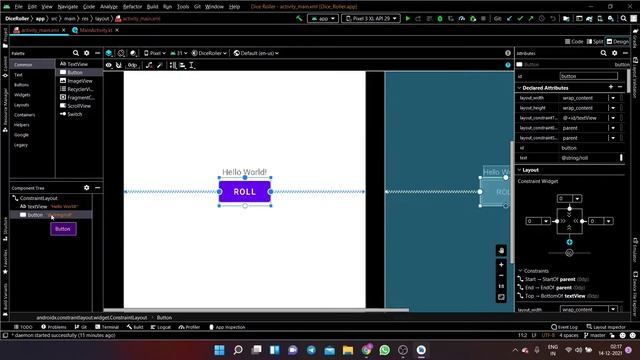This screenshot has height=360, width=640.
Task: Click the orientation for preview icon
Action: (121, 53)
